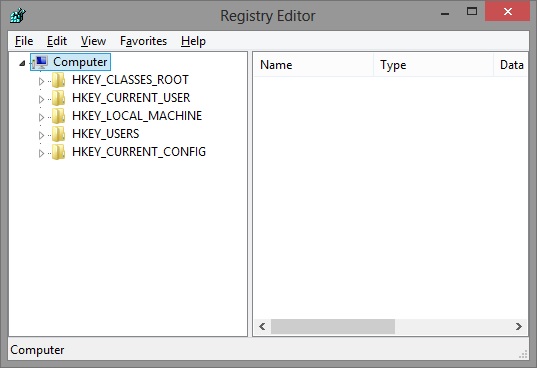
Task: Open the View menu
Action: pyautogui.click(x=93, y=41)
